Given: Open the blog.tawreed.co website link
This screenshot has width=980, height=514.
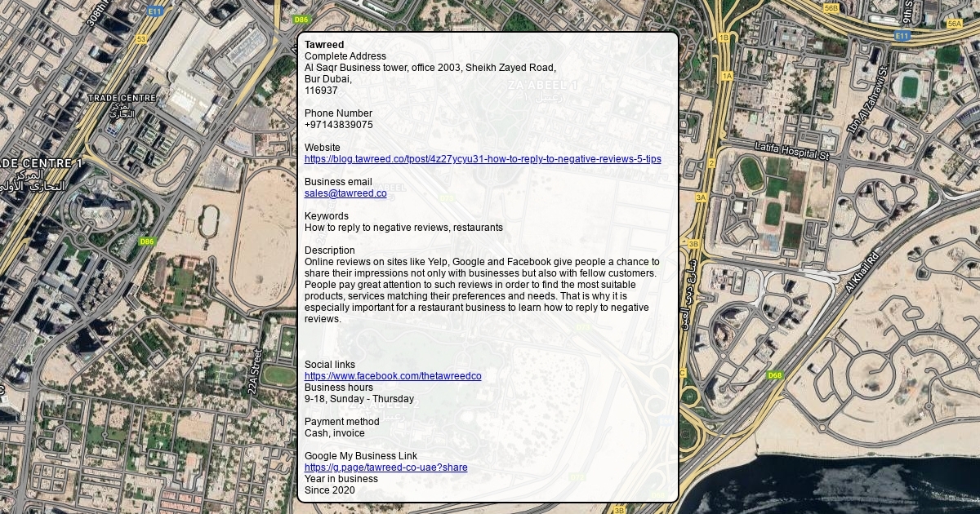Looking at the screenshot, I should [483, 159].
